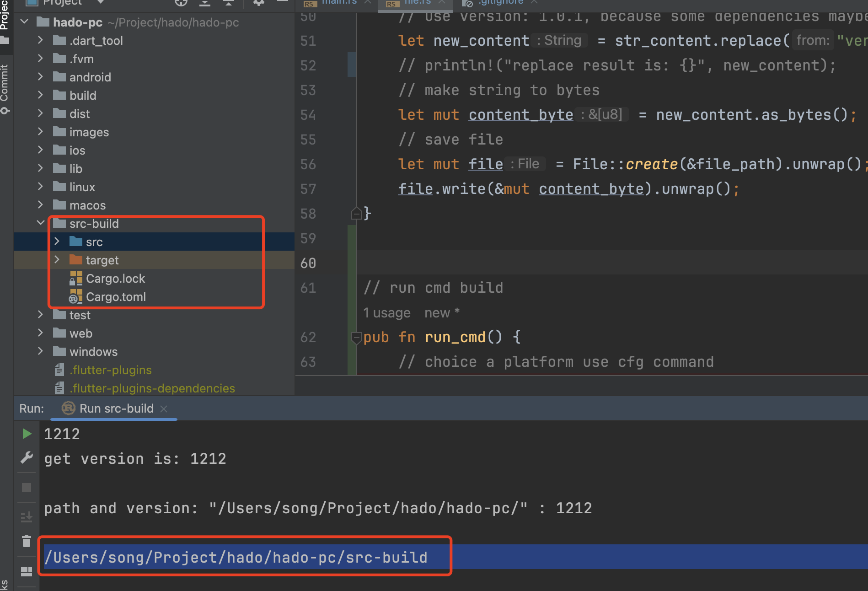Click the 1 usage hint above run_cmd
This screenshot has width=868, height=591.
(386, 312)
